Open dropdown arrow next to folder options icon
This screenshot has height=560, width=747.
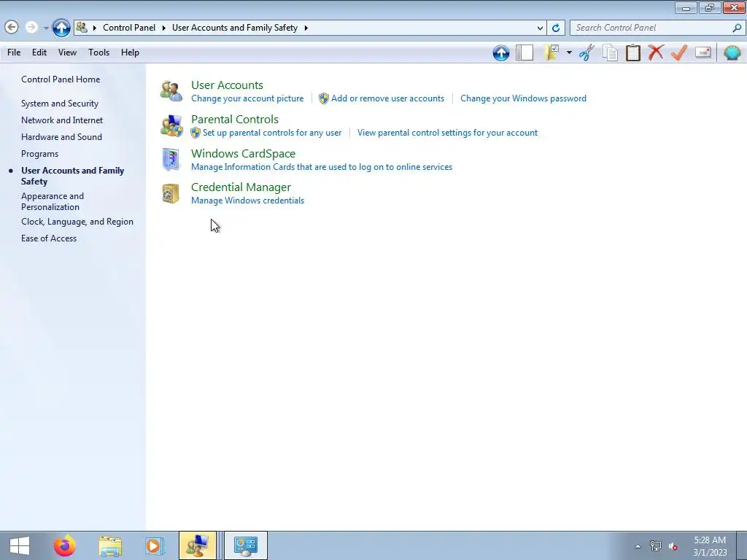click(569, 52)
